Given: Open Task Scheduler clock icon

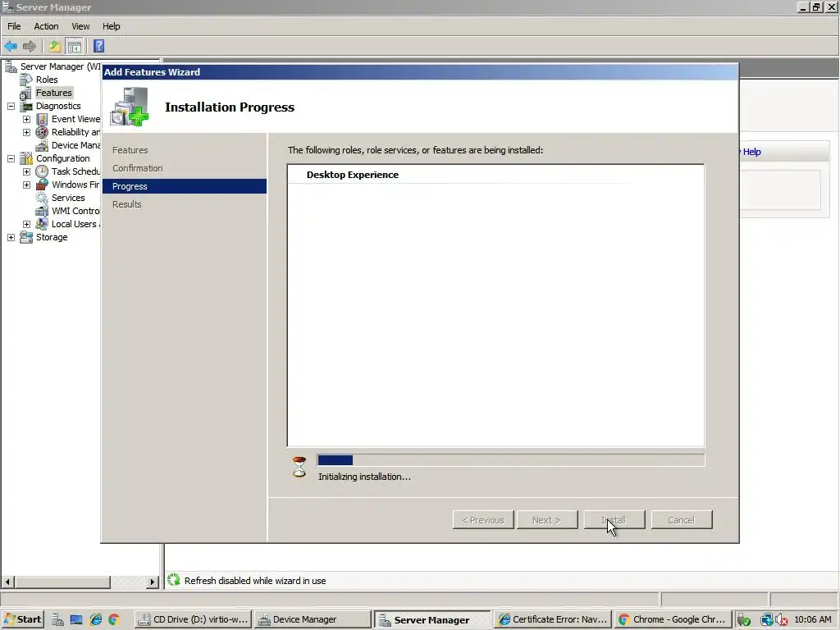Looking at the screenshot, I should (42, 171).
